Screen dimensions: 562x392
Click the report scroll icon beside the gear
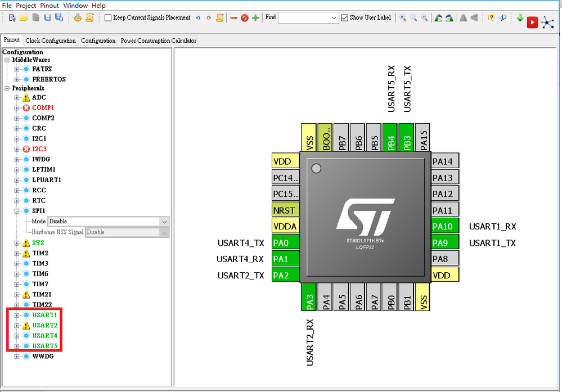[89, 17]
